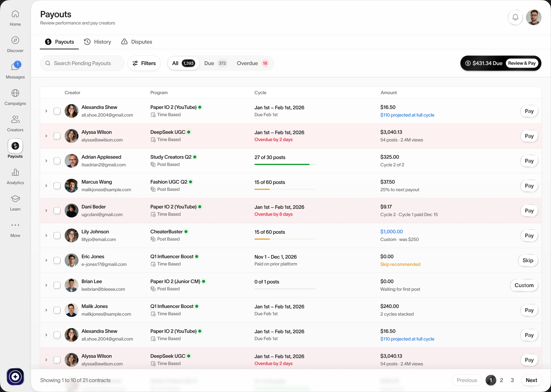The image size is (551, 392).
Task: Expand Brian Lee's row details
Action: tap(46, 285)
